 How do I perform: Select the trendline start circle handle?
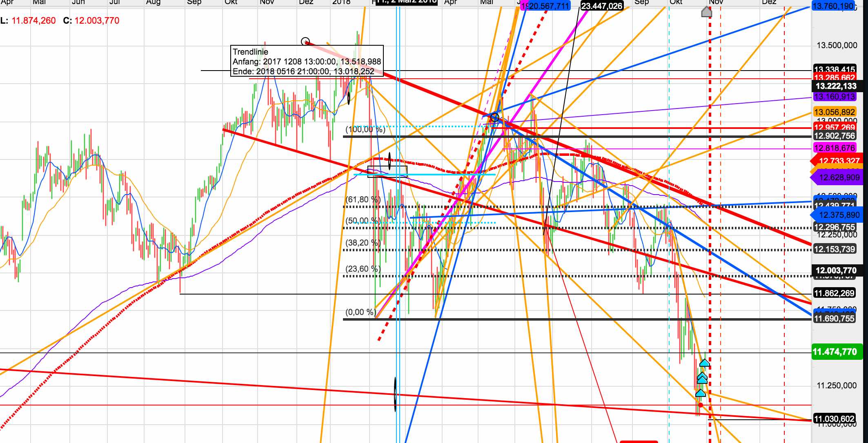coord(305,42)
